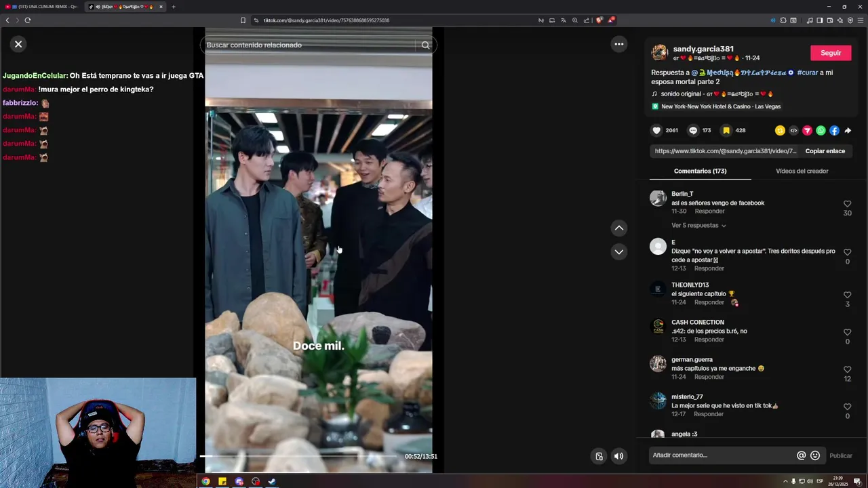This screenshot has width=868, height=488.
Task: Open the #curar hashtag link
Action: (807, 73)
